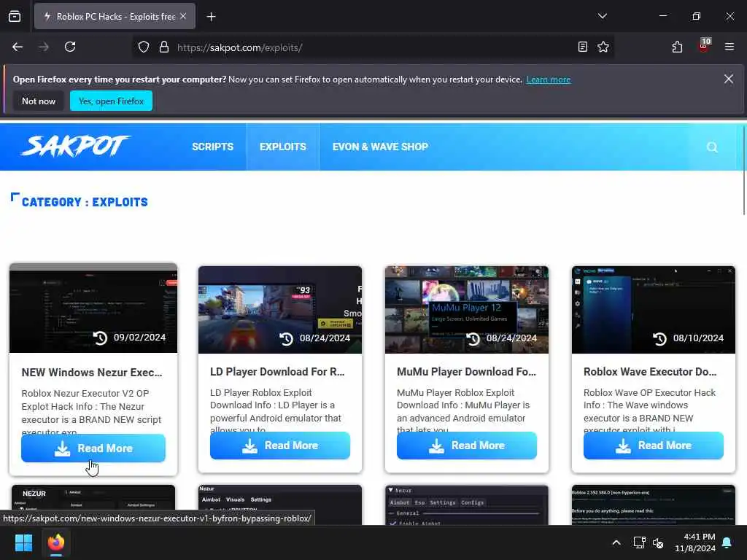Image resolution: width=747 pixels, height=560 pixels.
Task: Click the clock icon beside 09/02/2024
Action: point(100,338)
